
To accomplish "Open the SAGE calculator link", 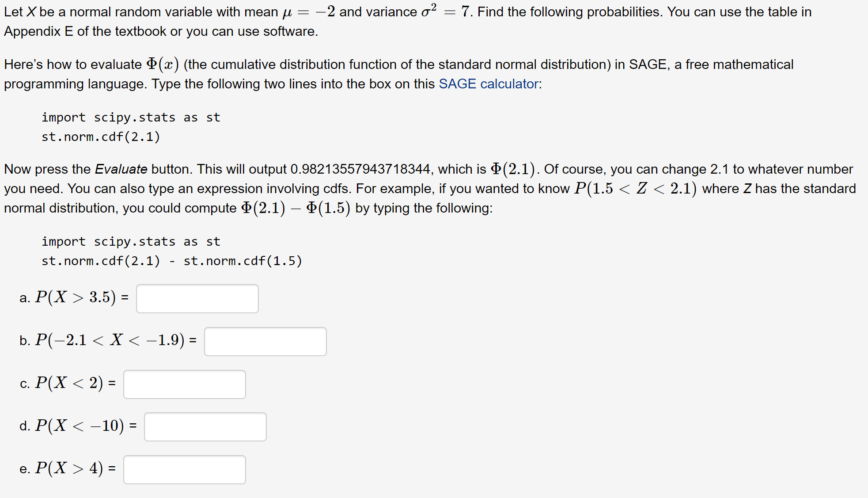I will pyautogui.click(x=489, y=84).
